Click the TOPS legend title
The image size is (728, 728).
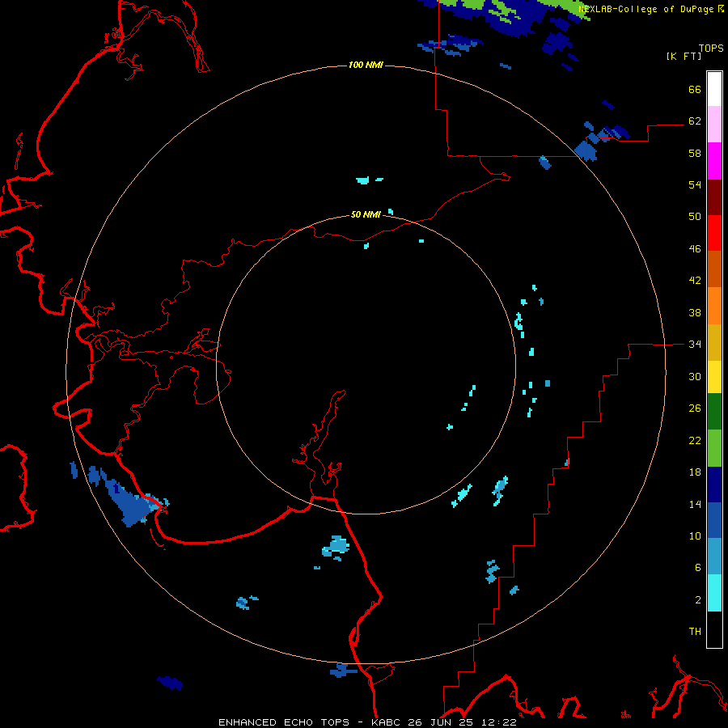pos(711,49)
